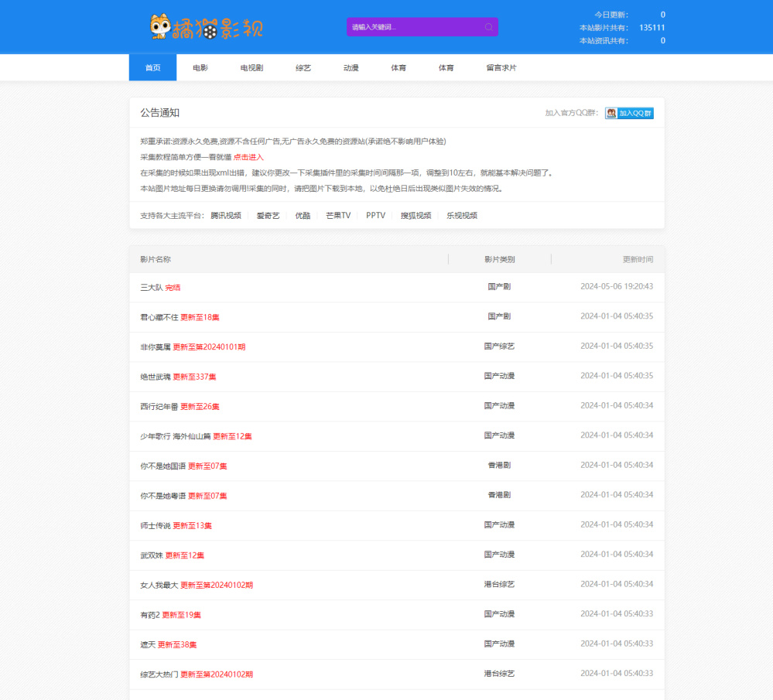This screenshot has height=700, width=773.
Task: Open the 腾讯视频 platform link
Action: click(x=226, y=216)
